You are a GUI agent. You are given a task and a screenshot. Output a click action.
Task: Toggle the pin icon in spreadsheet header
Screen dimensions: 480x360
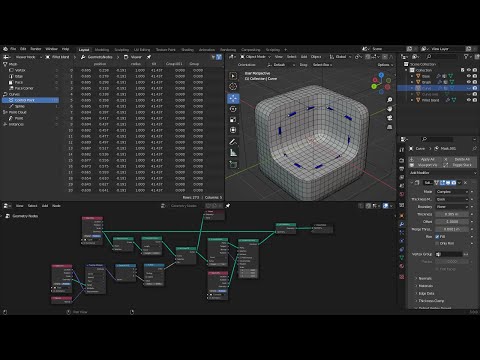coord(149,57)
